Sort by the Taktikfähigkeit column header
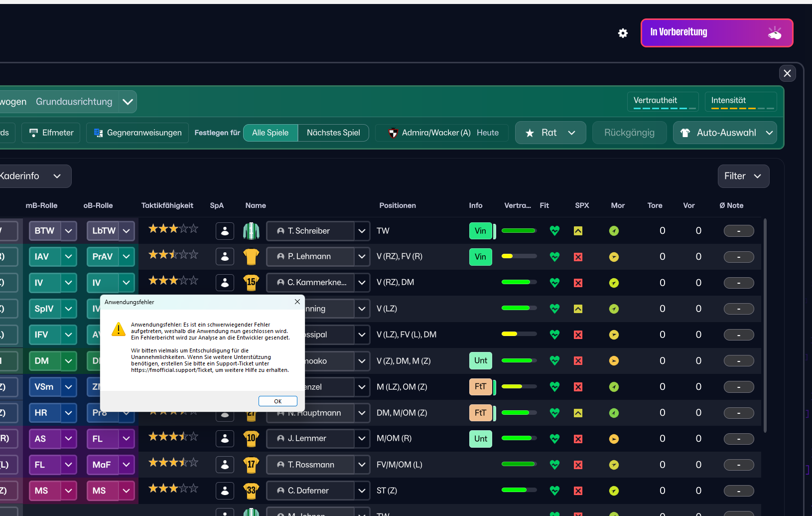 pos(167,205)
